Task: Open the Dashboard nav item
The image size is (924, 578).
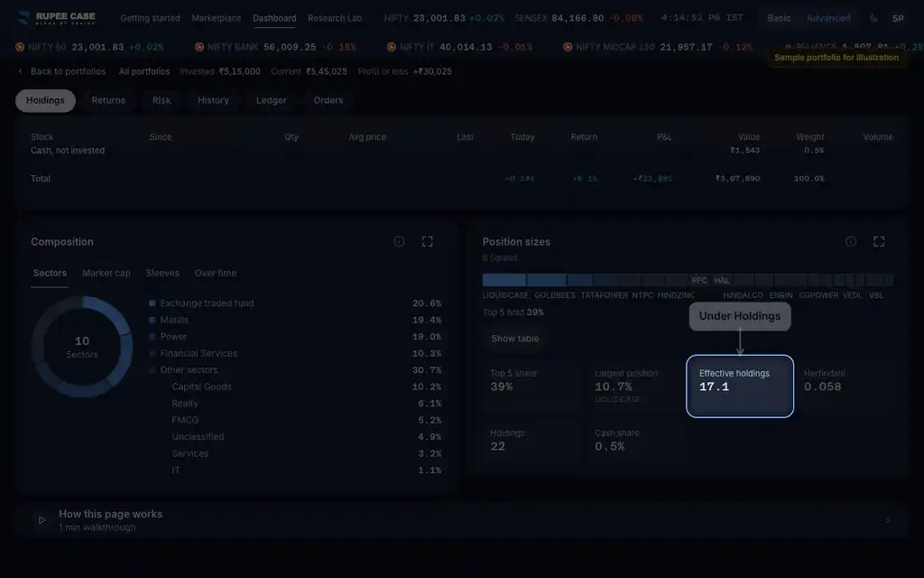Action: [274, 18]
